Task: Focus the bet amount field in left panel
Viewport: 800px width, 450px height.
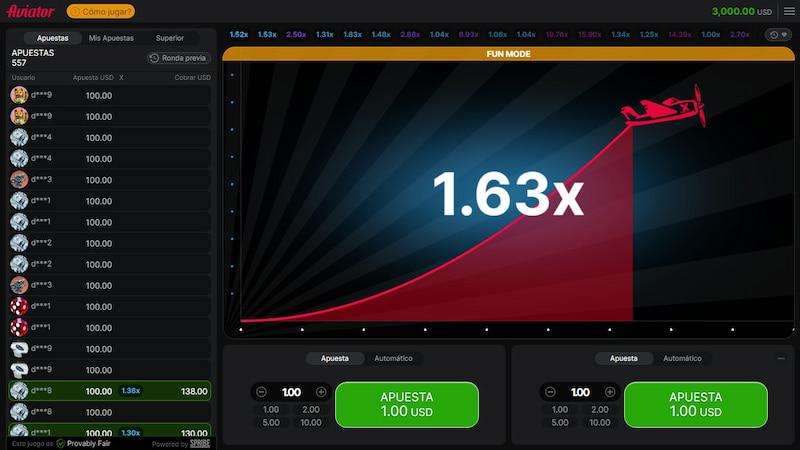Action: pyautogui.click(x=291, y=392)
